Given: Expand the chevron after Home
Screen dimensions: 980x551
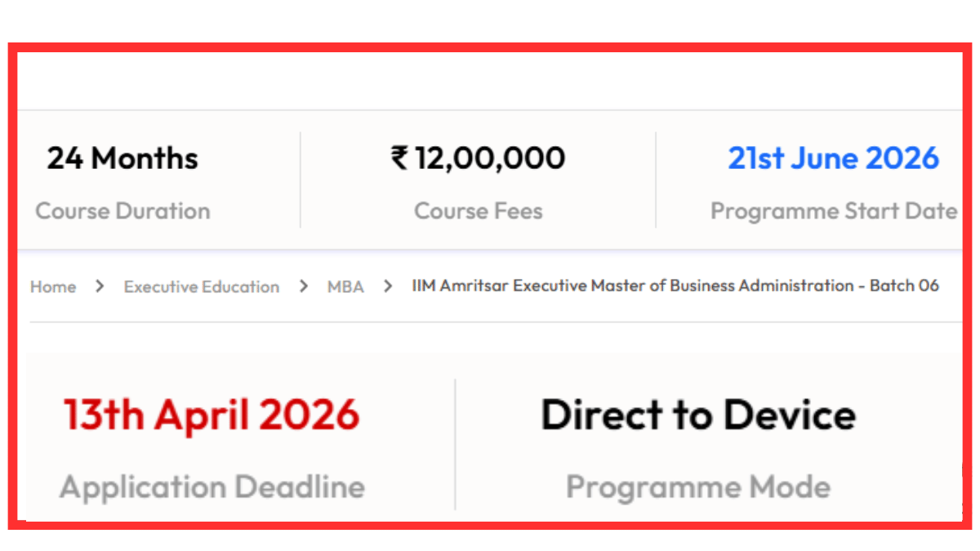Looking at the screenshot, I should click(x=99, y=287).
